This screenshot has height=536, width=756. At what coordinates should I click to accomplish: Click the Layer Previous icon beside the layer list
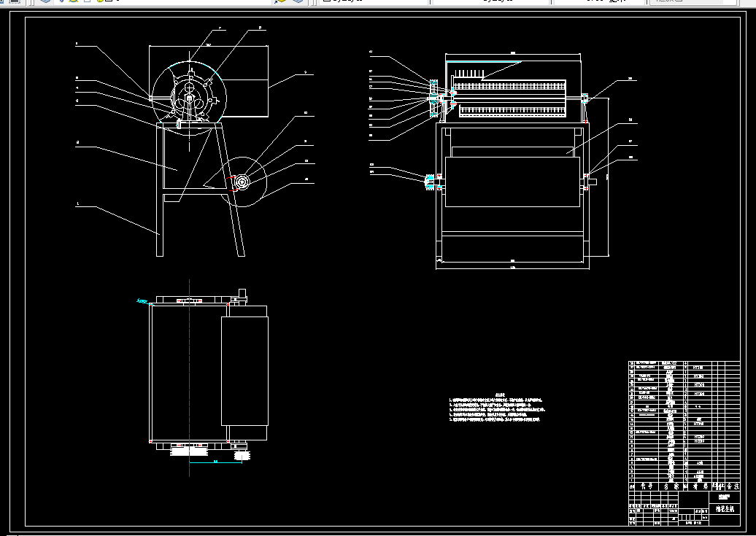[x=298, y=1]
